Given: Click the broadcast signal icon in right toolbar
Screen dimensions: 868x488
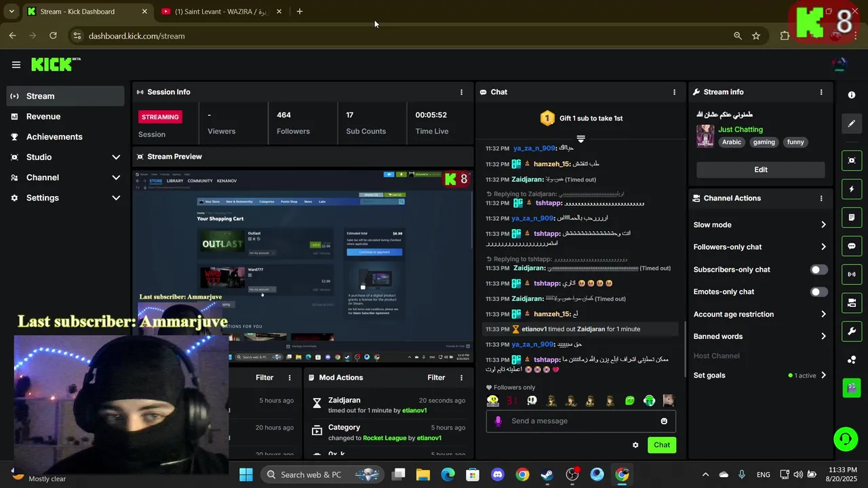Looking at the screenshot, I should pyautogui.click(x=852, y=274).
